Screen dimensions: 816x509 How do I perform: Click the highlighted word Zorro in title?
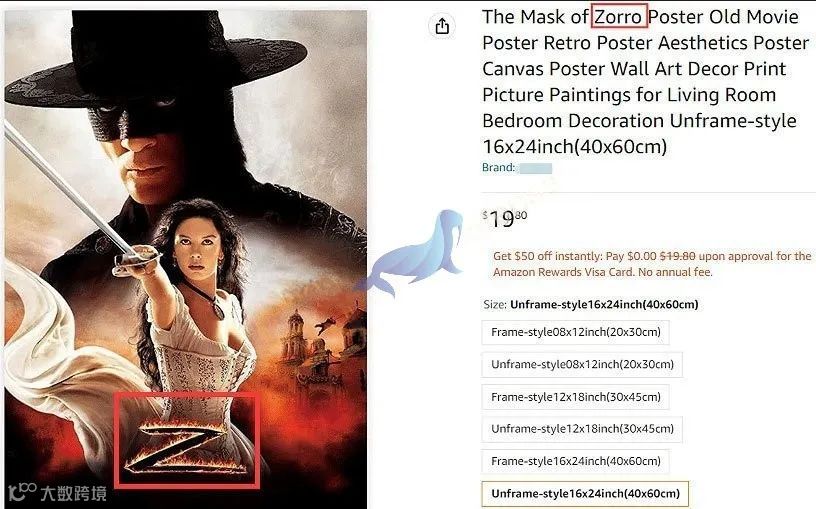click(618, 17)
